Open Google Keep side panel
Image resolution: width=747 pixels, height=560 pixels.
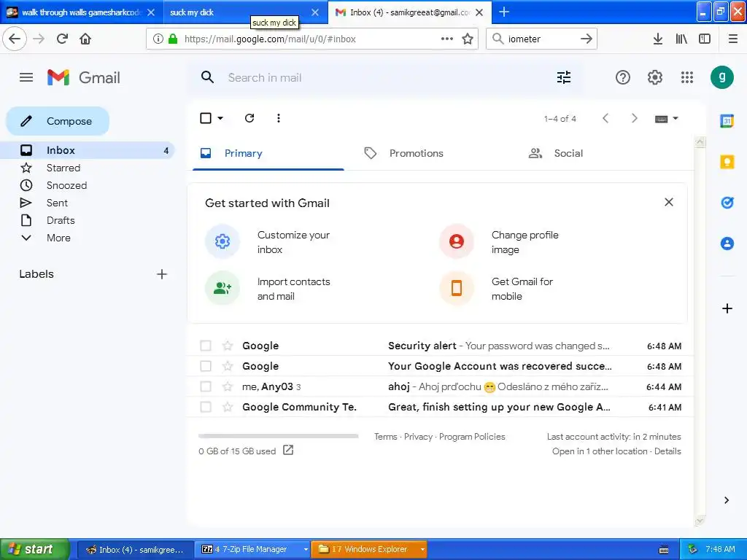pyautogui.click(x=727, y=162)
